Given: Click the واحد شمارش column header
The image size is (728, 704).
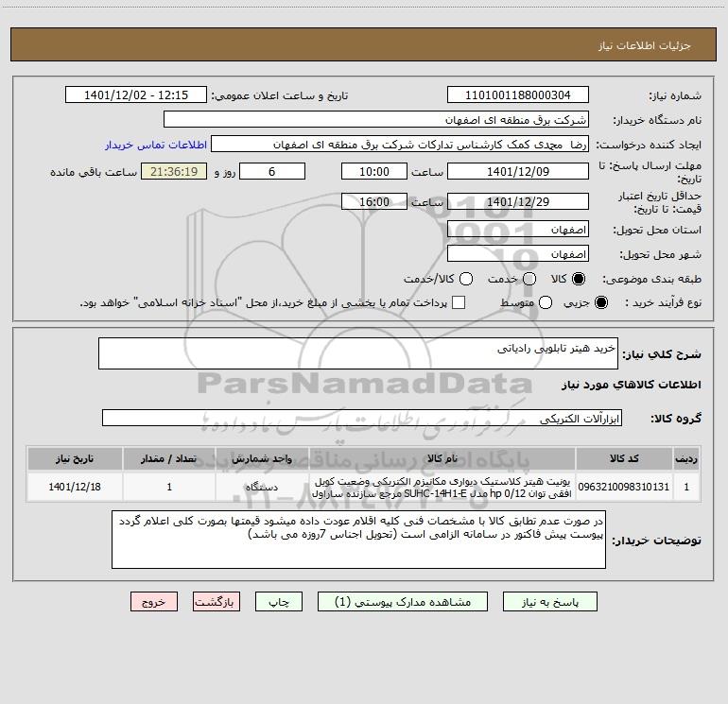Looking at the screenshot, I should click(262, 458).
